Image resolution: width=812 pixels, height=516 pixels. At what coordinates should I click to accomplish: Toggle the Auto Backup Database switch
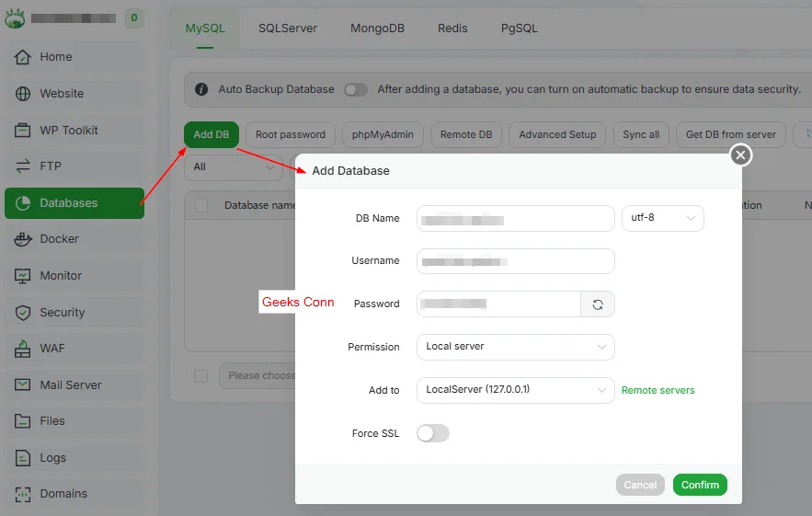(356, 89)
